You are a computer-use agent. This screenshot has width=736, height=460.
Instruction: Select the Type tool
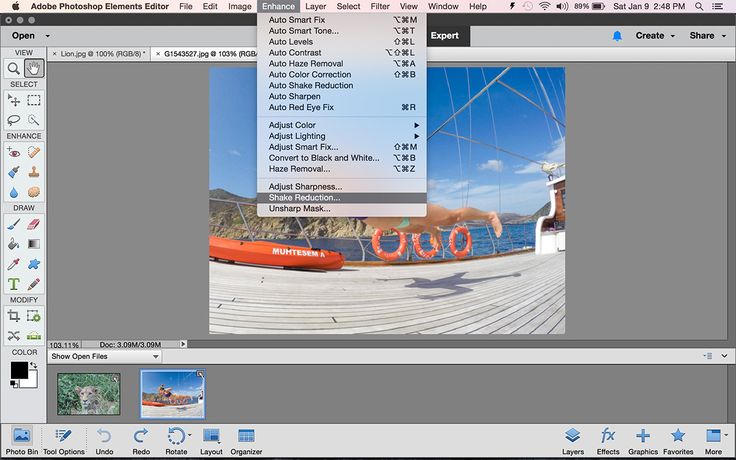[14, 284]
